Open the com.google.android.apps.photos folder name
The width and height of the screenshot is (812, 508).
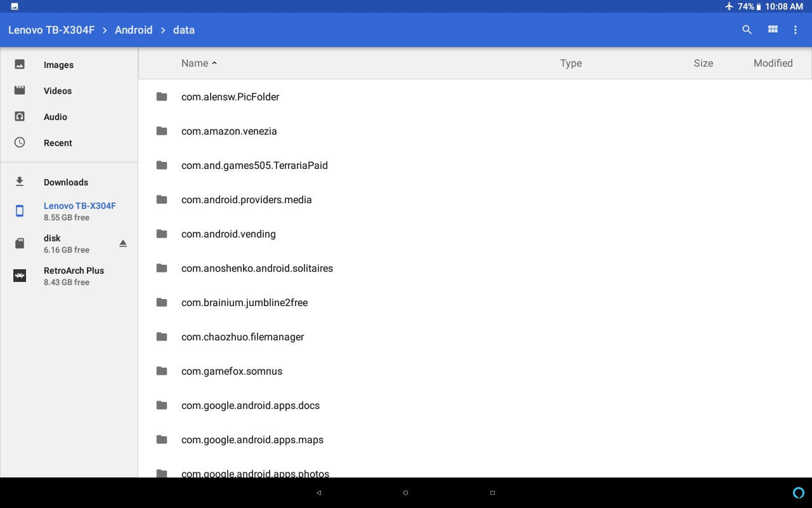255,473
